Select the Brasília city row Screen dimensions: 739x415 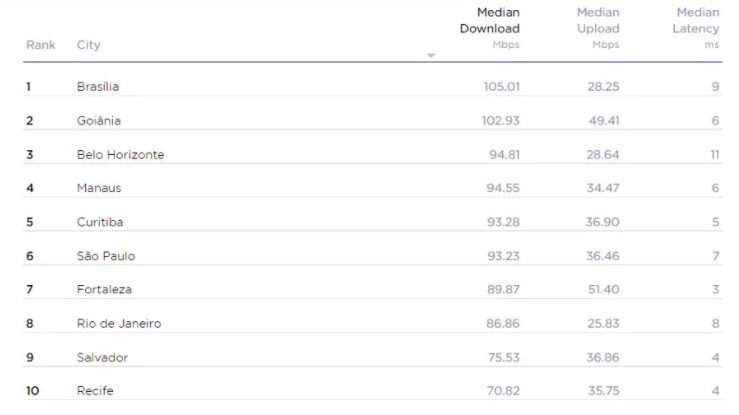tap(98, 87)
